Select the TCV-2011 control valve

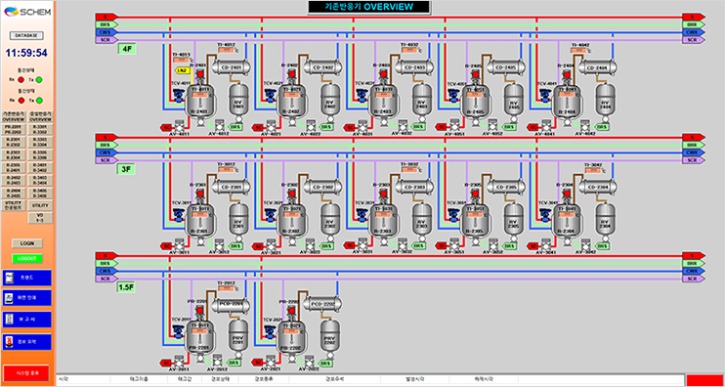coord(178,331)
